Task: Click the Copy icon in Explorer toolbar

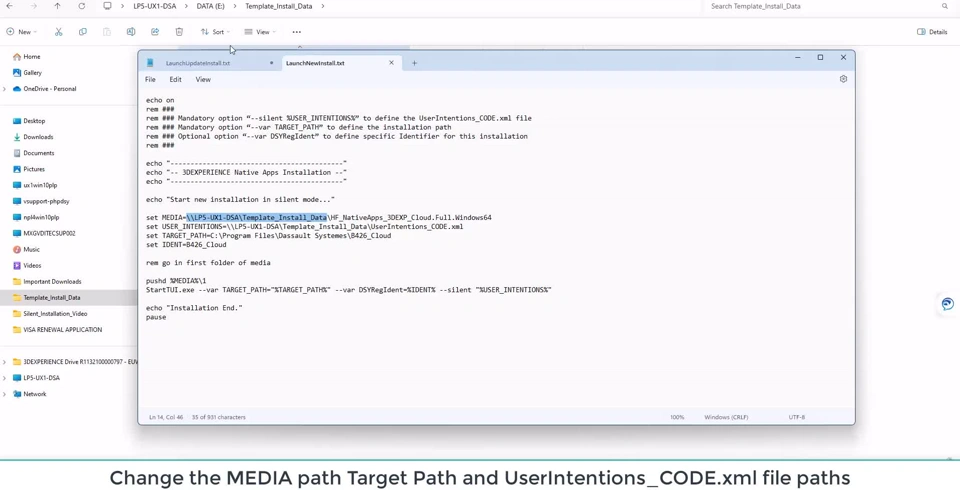Action: [x=83, y=32]
